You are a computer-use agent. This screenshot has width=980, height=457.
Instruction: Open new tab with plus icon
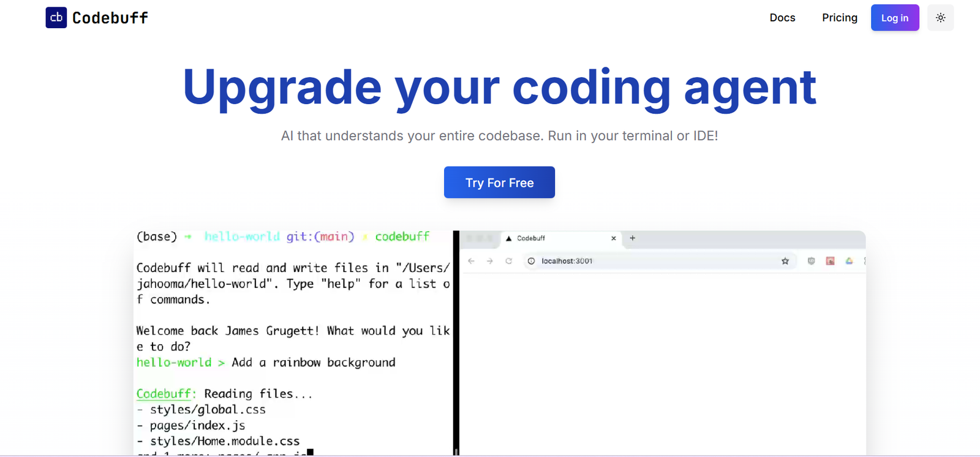(633, 238)
